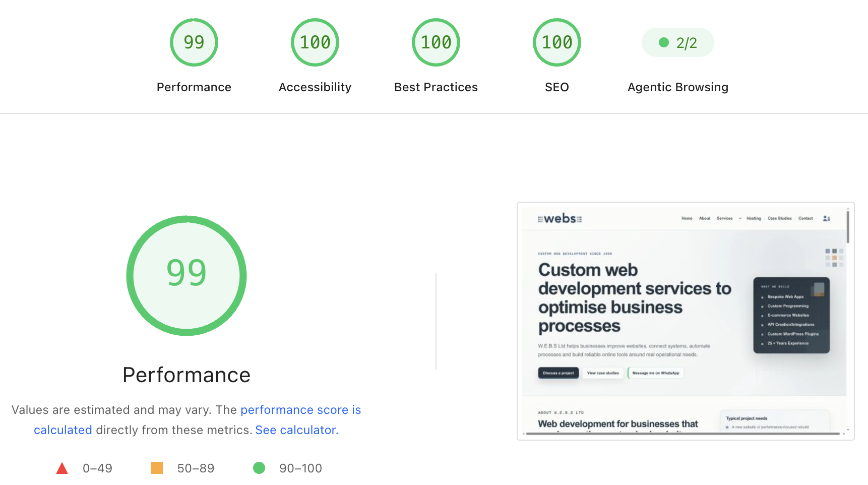Viewport: 868px width, 485px height.
Task: Open the 'performance score is calculated' link
Action: [x=198, y=420]
